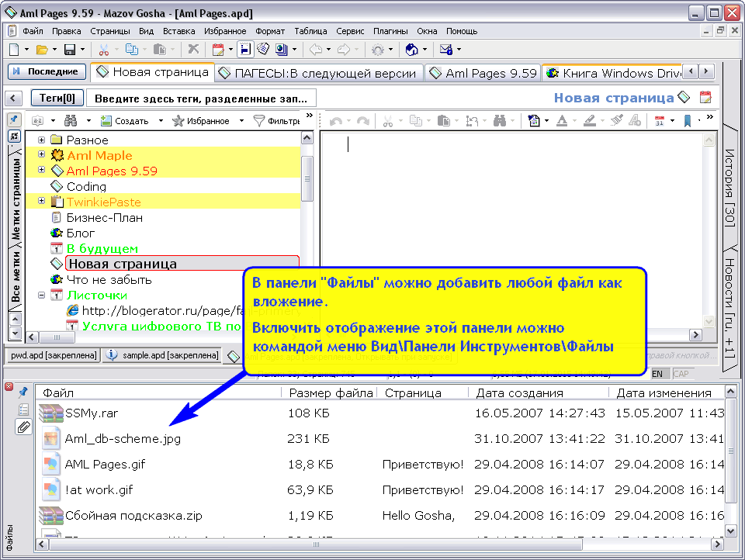Click the highlighter marker icon in editor toolbar
The image size is (745, 560).
590,121
